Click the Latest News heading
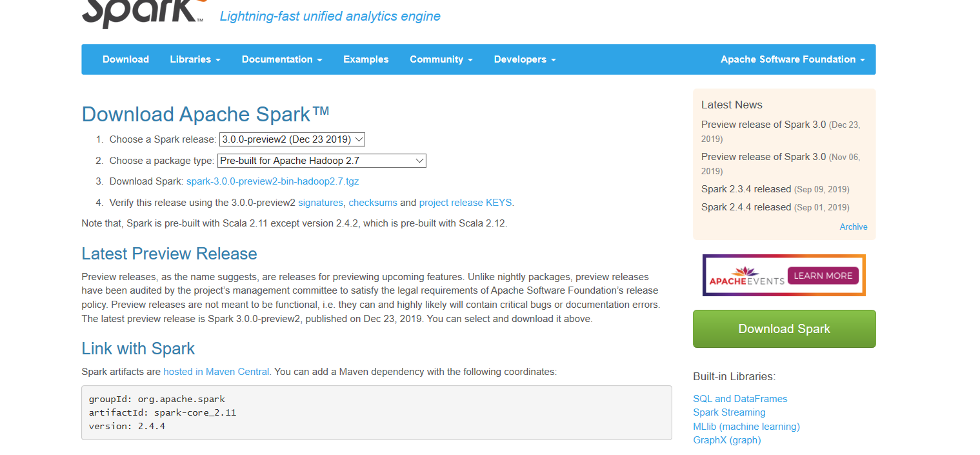This screenshot has width=980, height=455. 732,105
